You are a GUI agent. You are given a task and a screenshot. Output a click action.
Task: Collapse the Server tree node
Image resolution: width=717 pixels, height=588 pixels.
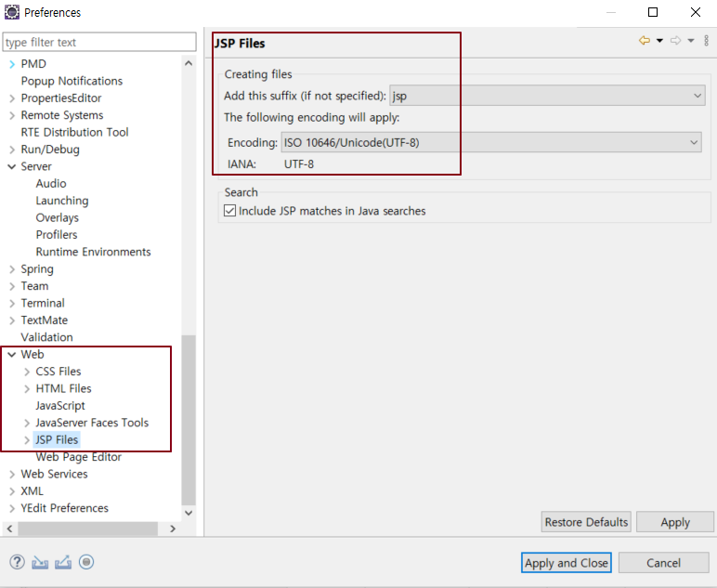[x=12, y=166]
